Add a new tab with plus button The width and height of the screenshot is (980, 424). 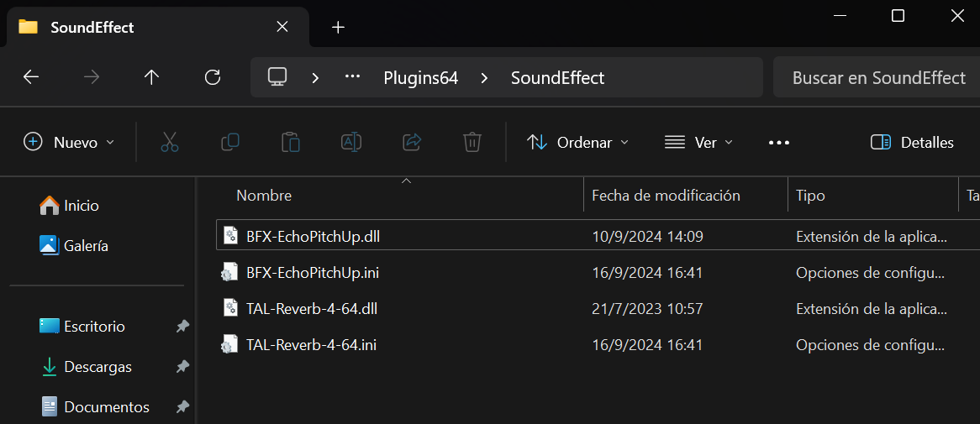(338, 27)
